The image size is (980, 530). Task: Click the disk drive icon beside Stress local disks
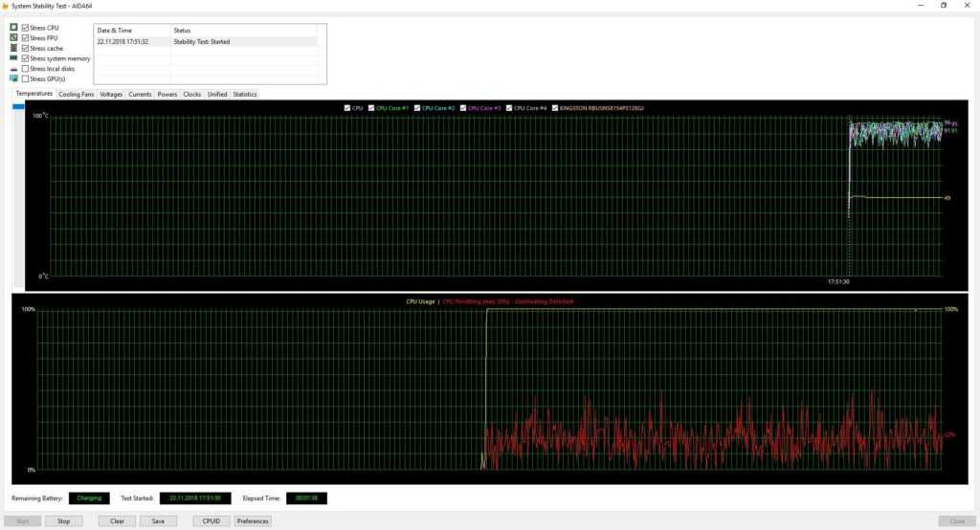click(x=14, y=69)
